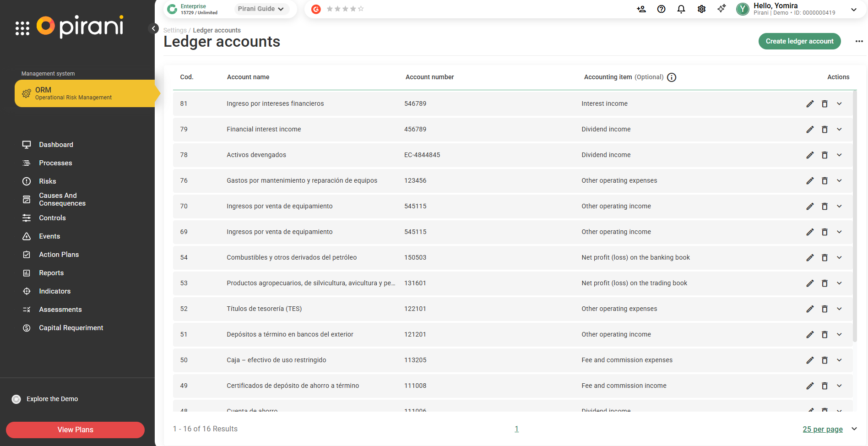Click the help question mark icon

click(x=661, y=9)
